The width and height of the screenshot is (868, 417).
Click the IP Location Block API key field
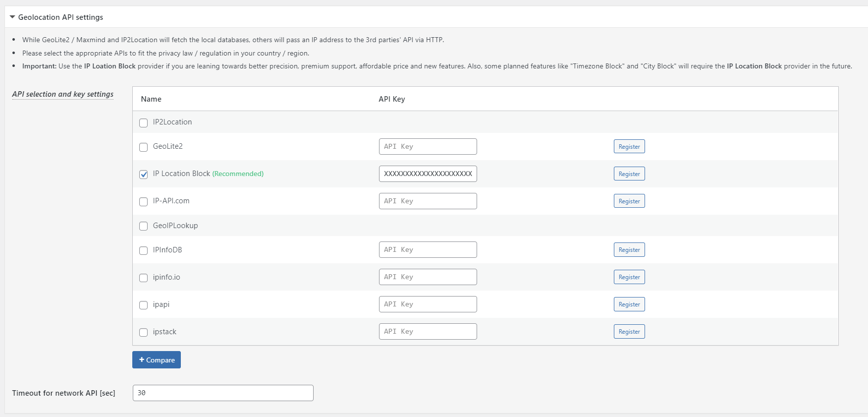(x=428, y=174)
